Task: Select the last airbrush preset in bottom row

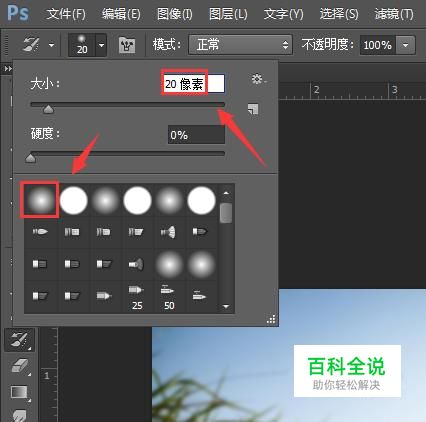Action: pos(199,296)
